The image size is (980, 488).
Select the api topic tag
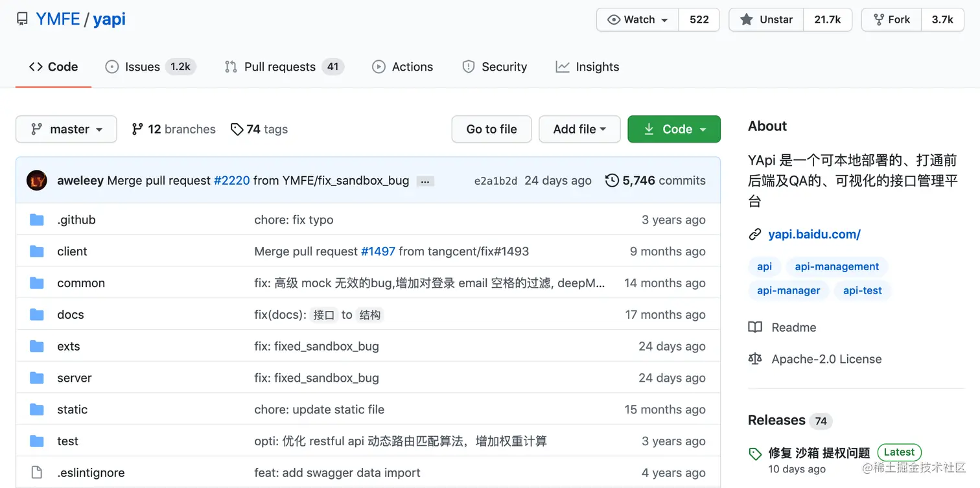pyautogui.click(x=764, y=266)
